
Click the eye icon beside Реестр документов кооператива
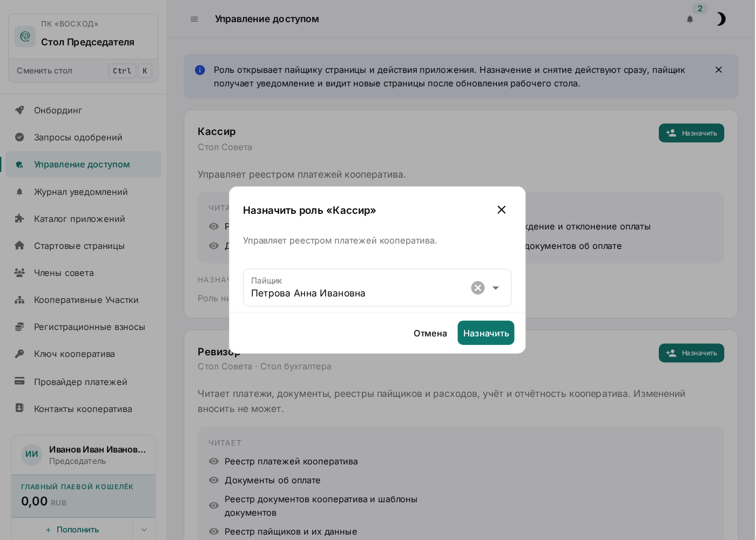[x=214, y=505]
